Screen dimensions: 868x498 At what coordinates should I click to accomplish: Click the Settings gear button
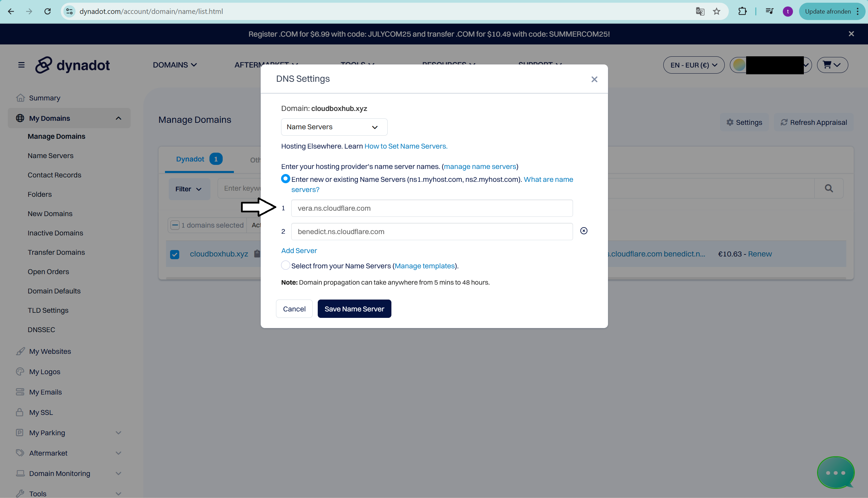pos(744,122)
